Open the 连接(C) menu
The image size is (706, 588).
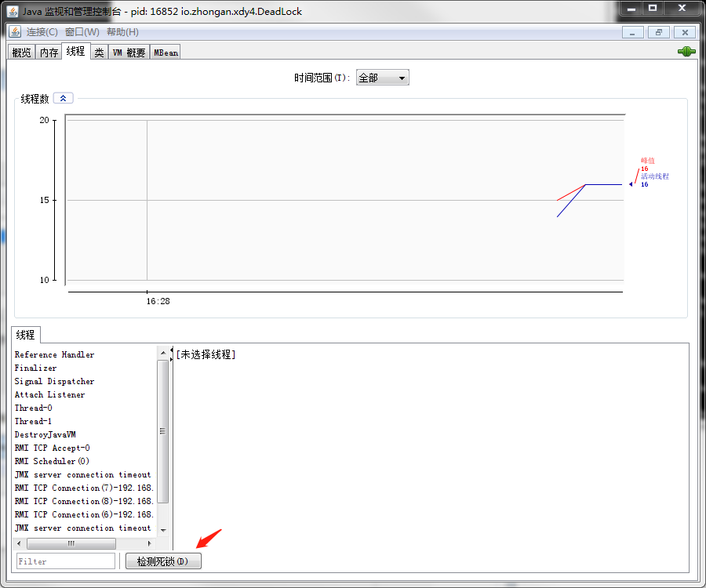click(x=42, y=32)
